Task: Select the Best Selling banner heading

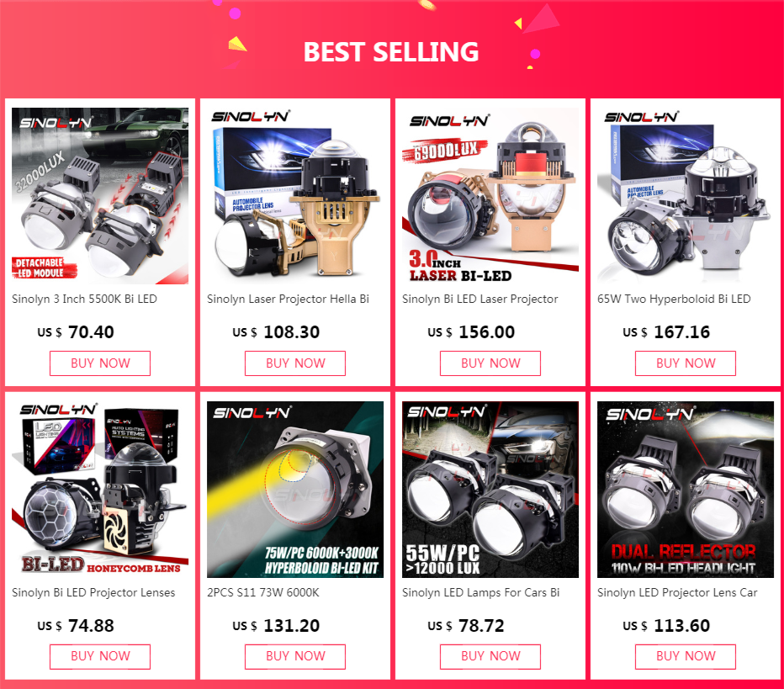Action: (x=391, y=51)
